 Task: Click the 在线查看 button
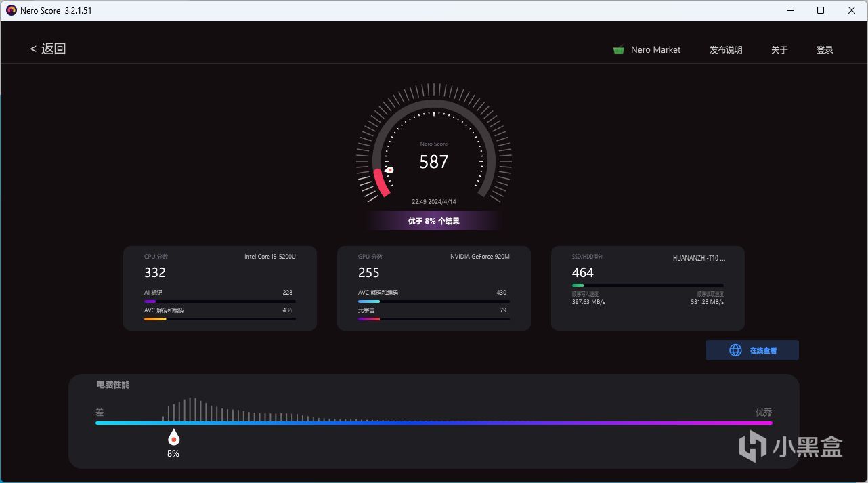pos(752,350)
